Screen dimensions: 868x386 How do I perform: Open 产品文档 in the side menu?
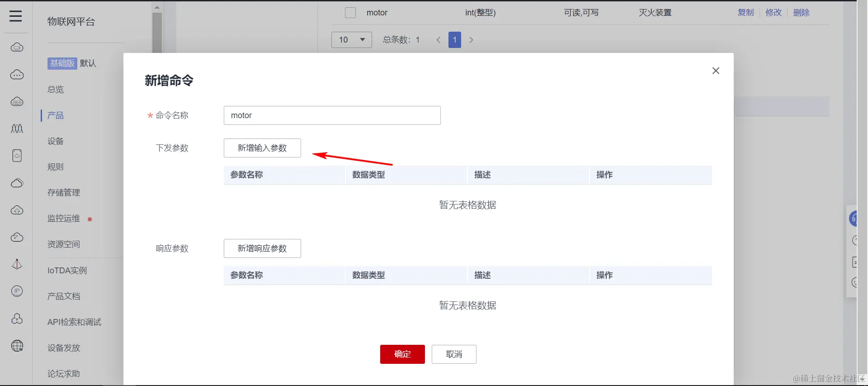pos(64,296)
